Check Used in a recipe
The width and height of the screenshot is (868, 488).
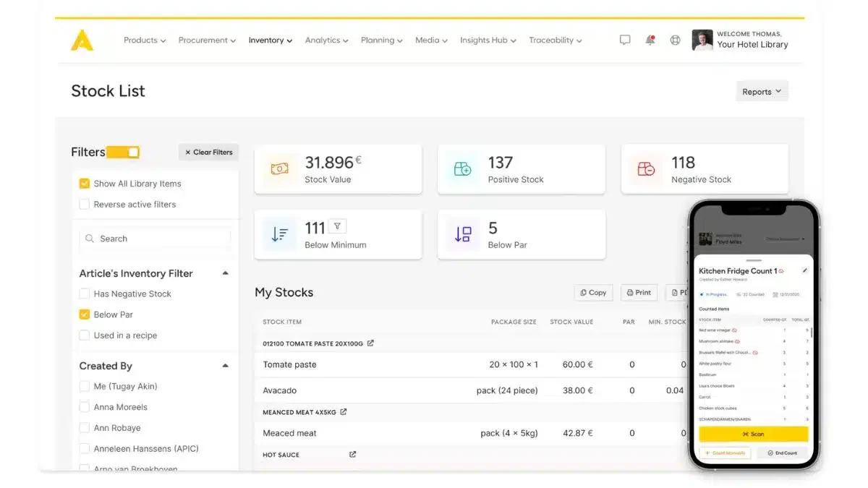pyautogui.click(x=85, y=335)
